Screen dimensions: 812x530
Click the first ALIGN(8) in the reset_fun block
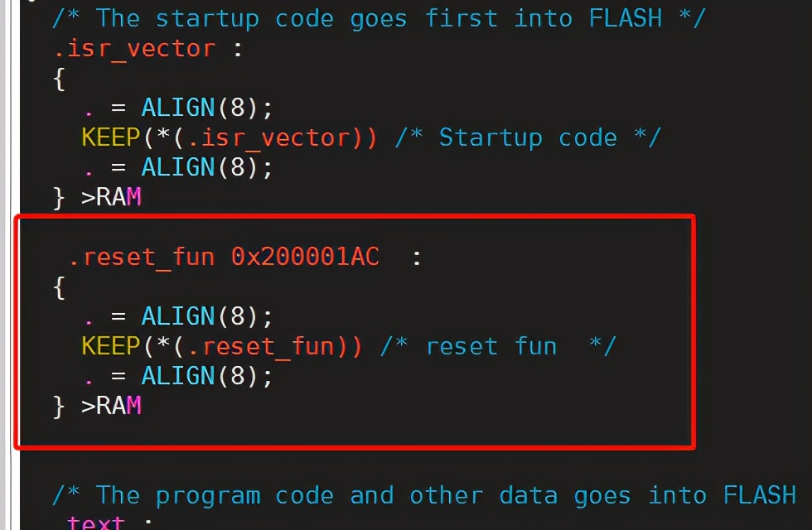coord(206,316)
